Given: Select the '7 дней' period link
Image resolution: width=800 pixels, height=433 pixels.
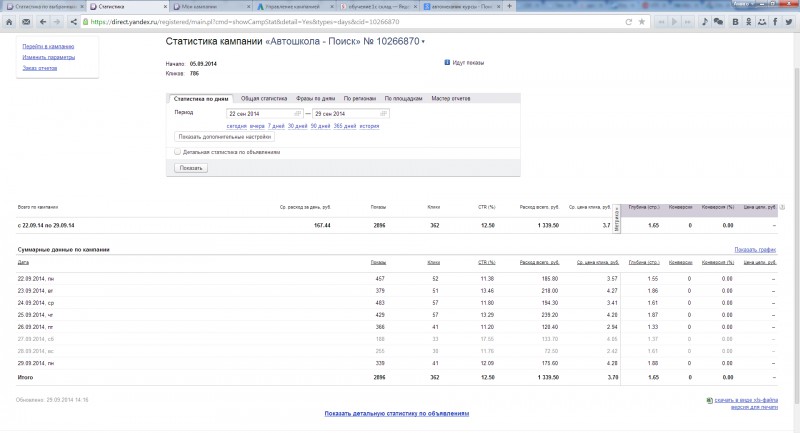Looking at the screenshot, I should (x=276, y=126).
